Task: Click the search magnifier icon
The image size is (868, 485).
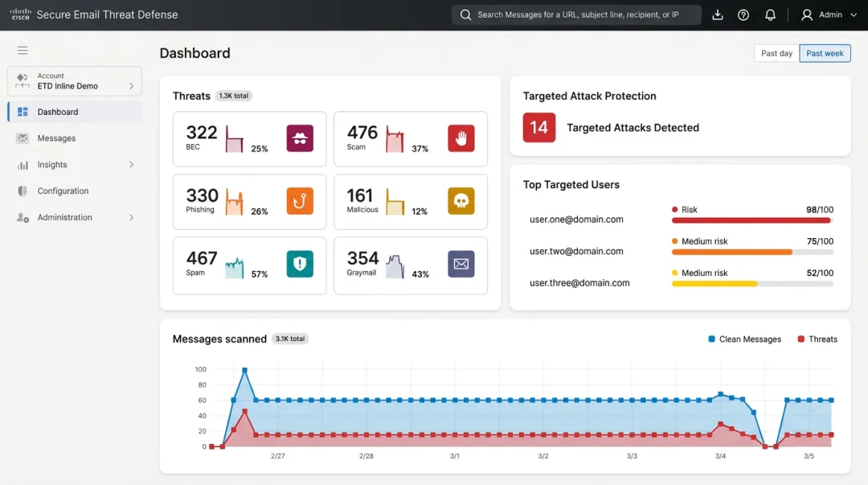Action: click(x=465, y=15)
